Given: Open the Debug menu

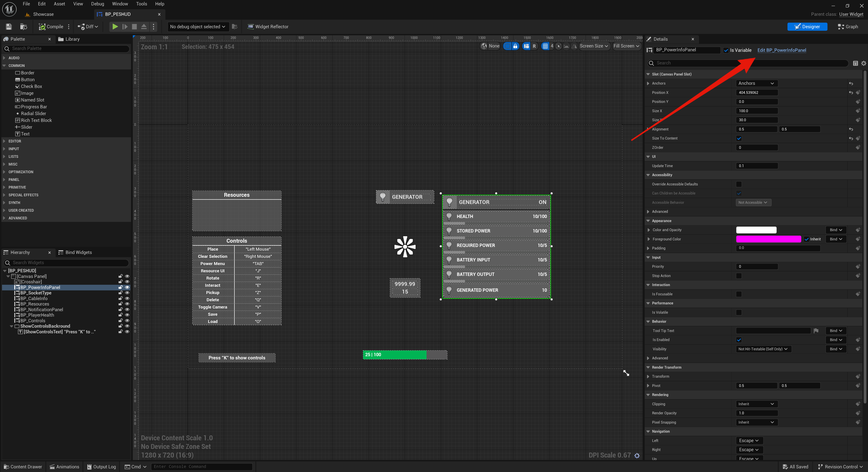Looking at the screenshot, I should (x=97, y=4).
